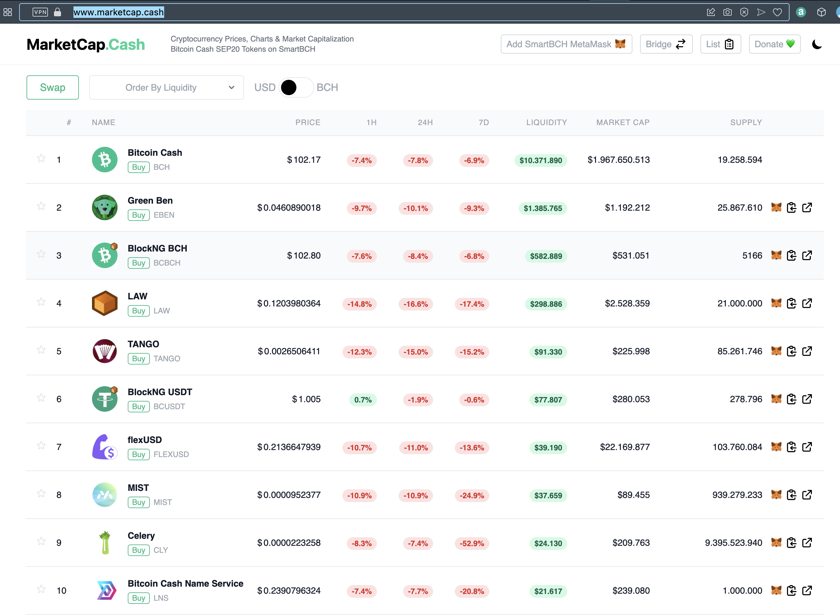
Task: Sort table by LIQUIDITY column header
Action: [546, 122]
